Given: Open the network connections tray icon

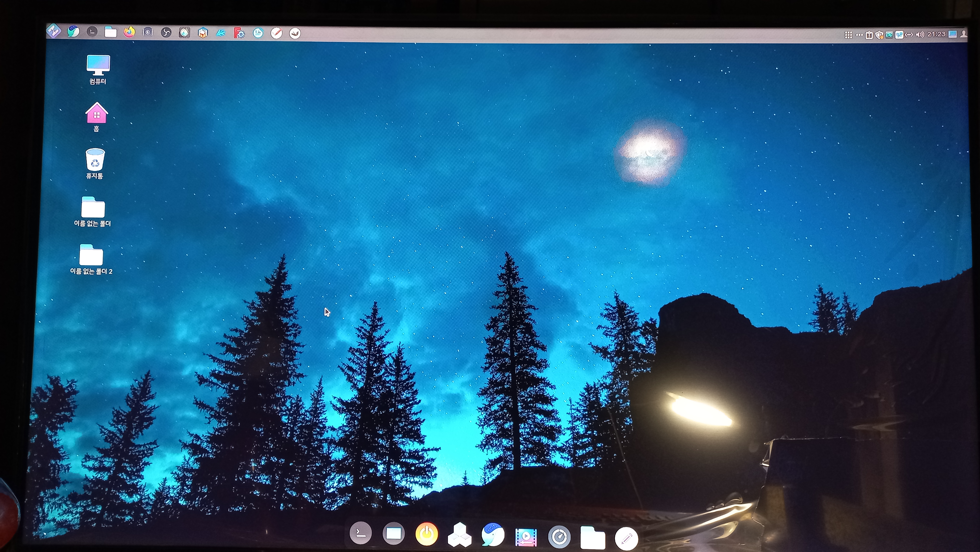Looking at the screenshot, I should click(899, 35).
